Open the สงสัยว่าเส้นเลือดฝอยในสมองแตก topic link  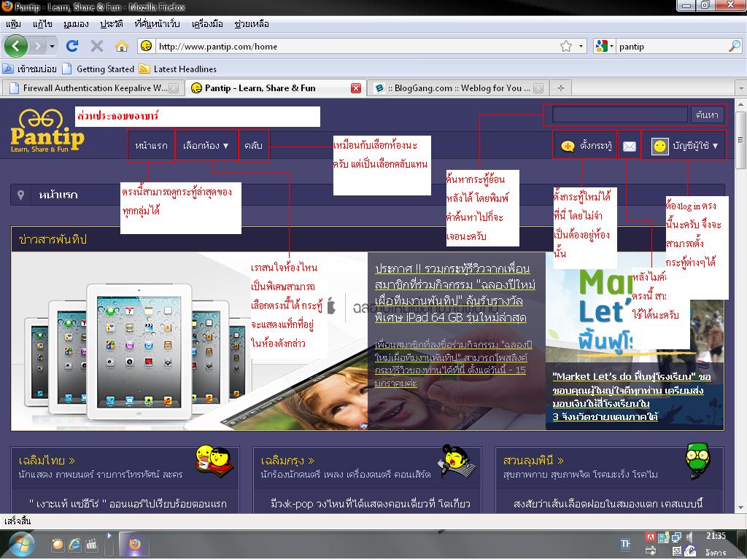(x=608, y=504)
